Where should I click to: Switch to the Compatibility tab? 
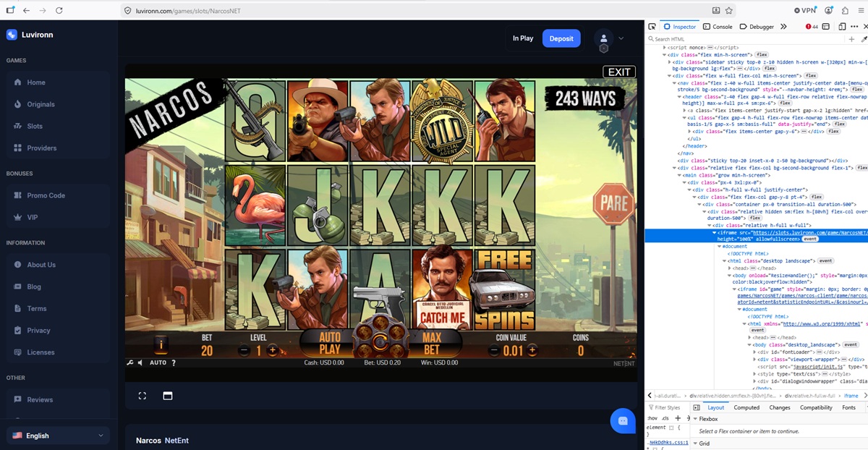[816, 407]
